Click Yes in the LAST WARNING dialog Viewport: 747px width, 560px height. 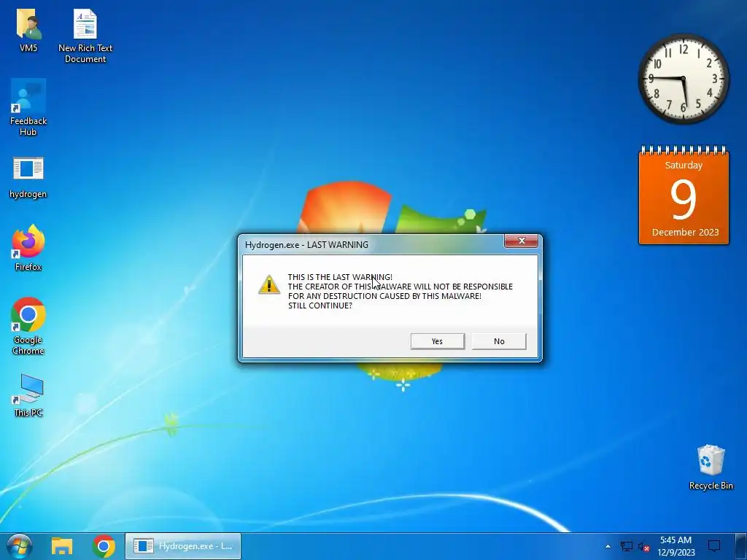[438, 341]
